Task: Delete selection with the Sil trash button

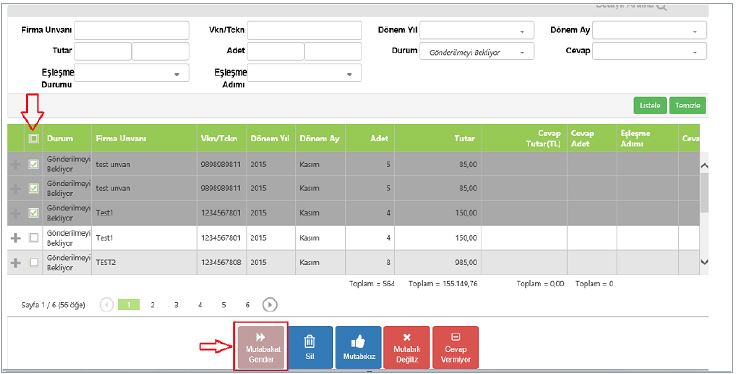Action: [310, 348]
